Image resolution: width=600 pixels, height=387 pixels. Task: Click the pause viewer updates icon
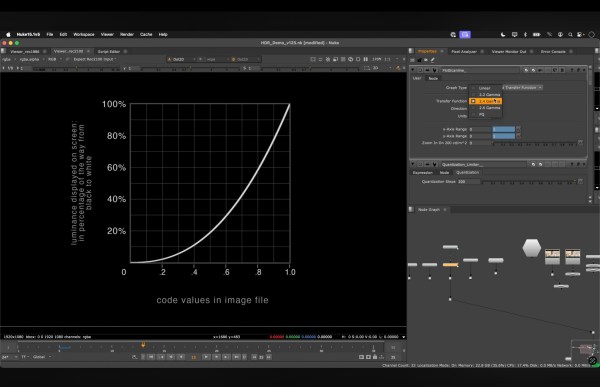pos(365,59)
